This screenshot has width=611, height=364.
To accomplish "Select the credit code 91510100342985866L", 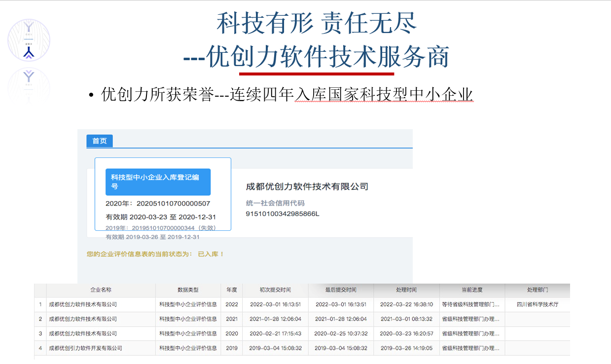I will [283, 214].
